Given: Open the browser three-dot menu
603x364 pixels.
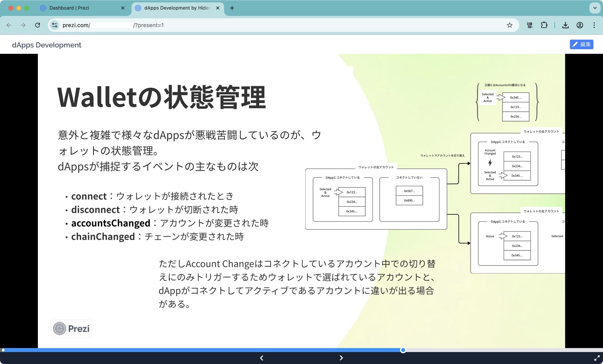Looking at the screenshot, I should [595, 25].
